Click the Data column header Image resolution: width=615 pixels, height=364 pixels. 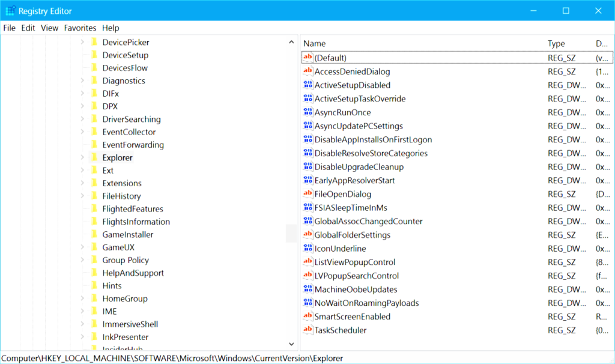[603, 43]
